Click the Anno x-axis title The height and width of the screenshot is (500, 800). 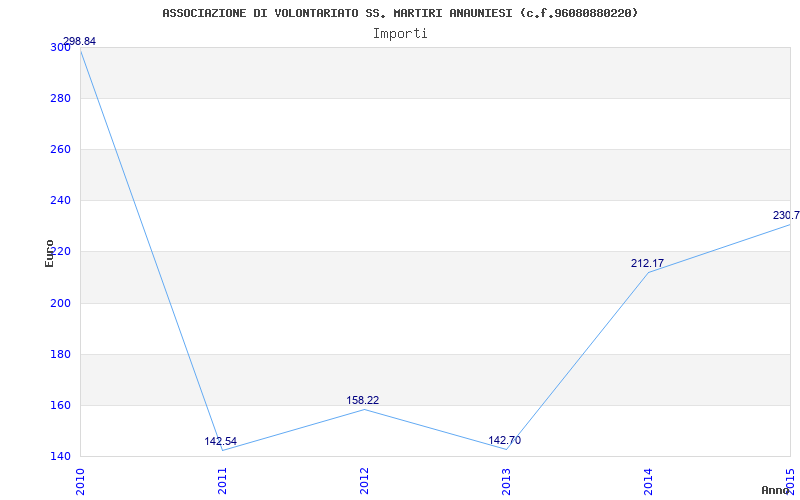(774, 490)
